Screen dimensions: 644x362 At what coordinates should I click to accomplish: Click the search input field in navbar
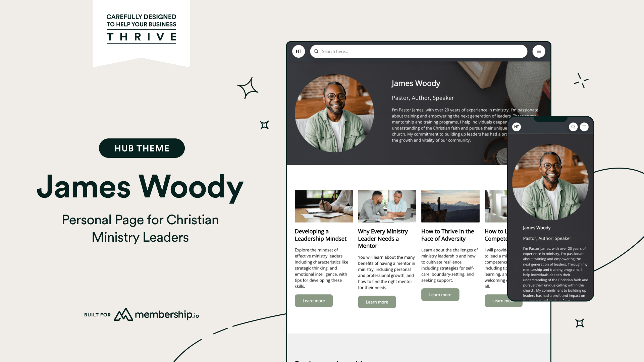418,51
